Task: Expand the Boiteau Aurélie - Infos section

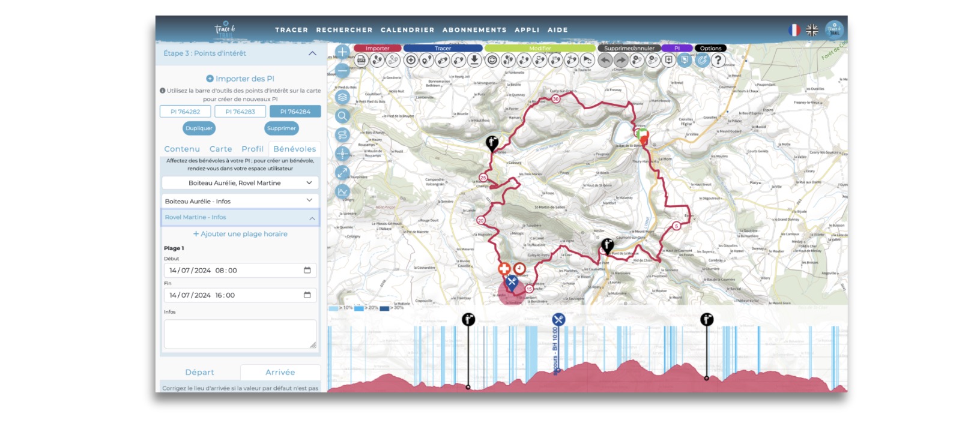Action: point(240,201)
